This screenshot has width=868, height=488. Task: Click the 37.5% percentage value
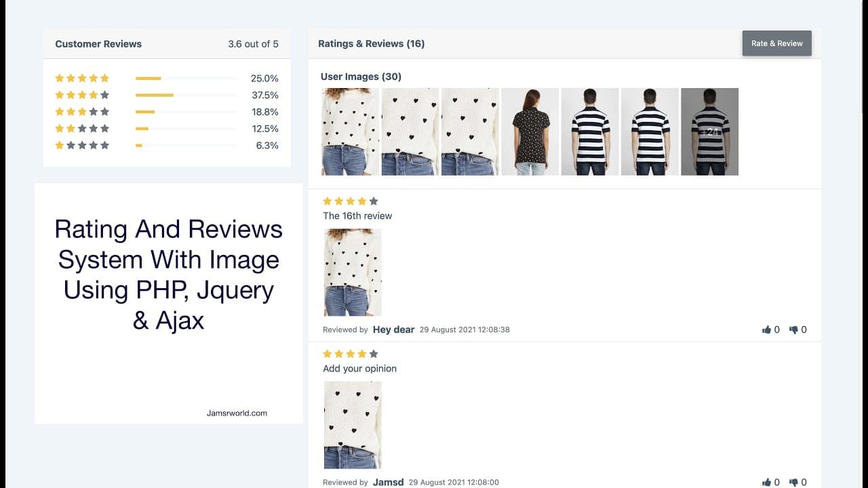(x=264, y=96)
